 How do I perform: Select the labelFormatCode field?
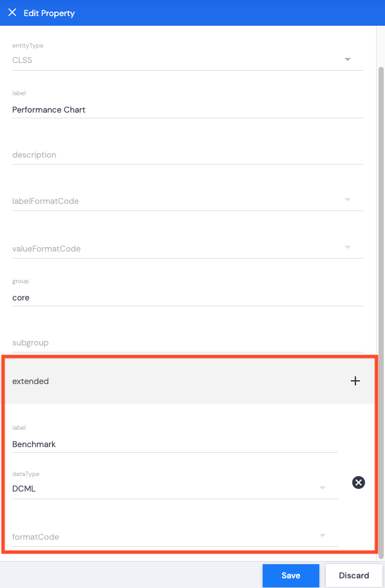click(187, 201)
